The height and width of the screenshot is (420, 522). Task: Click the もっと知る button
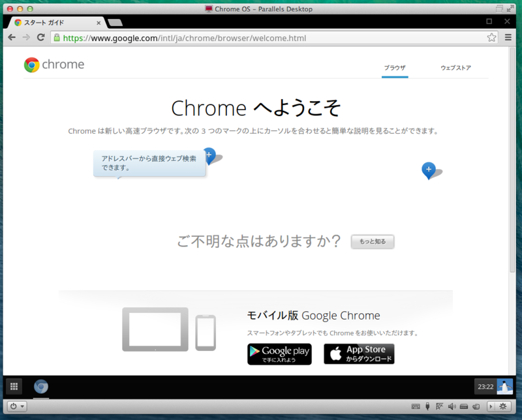373,241
